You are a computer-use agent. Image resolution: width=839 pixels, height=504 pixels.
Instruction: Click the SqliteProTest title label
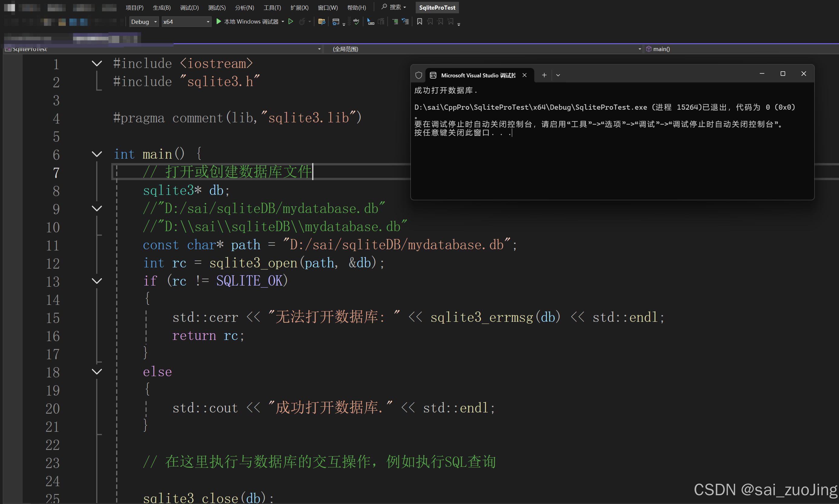tap(437, 8)
